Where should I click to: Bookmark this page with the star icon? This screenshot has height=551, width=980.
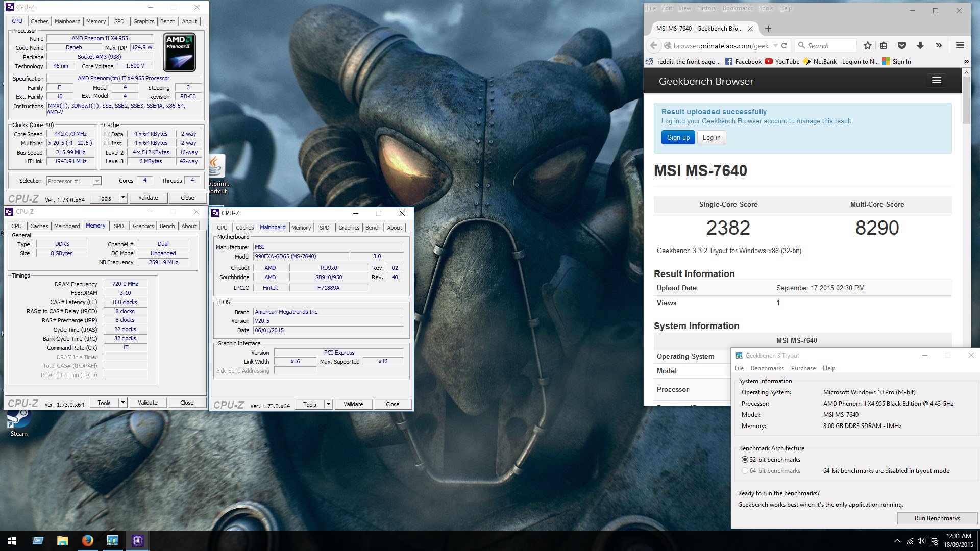(x=868, y=46)
